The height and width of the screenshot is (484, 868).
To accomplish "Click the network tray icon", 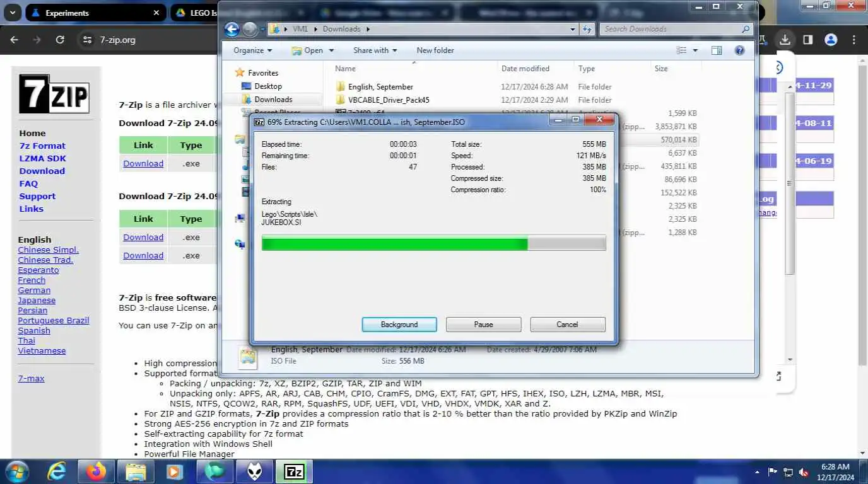I will click(788, 471).
